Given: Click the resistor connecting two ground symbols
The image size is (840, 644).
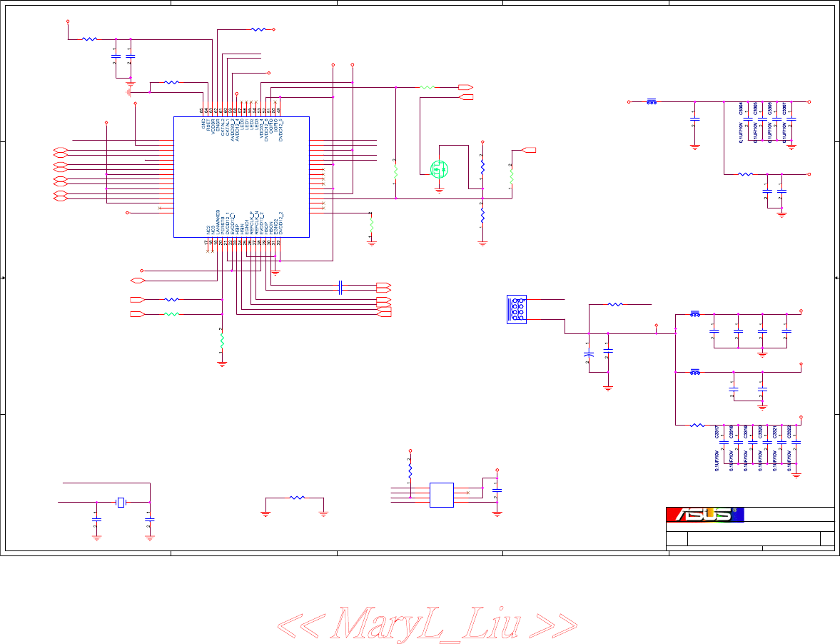Looking at the screenshot, I should pyautogui.click(x=297, y=498).
